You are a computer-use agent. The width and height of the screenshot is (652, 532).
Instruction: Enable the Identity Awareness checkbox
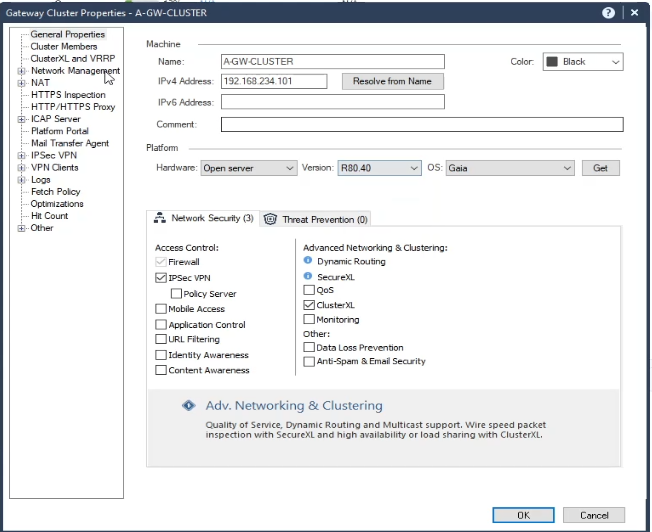161,355
